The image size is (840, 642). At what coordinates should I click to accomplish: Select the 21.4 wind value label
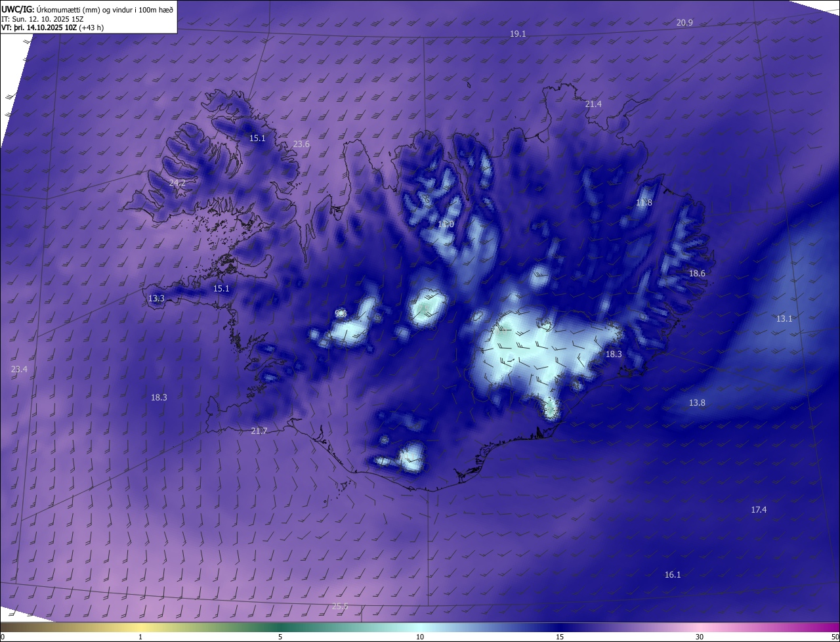(593, 104)
